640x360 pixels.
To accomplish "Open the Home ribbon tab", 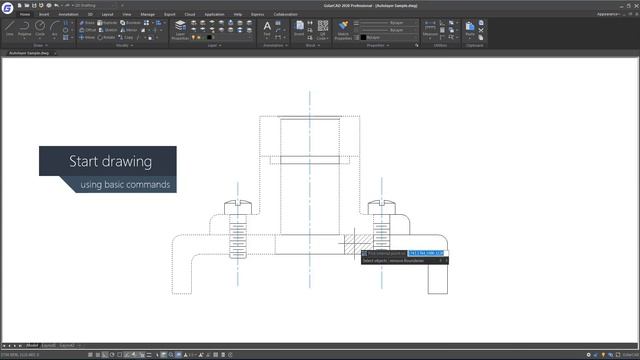I will pos(25,14).
